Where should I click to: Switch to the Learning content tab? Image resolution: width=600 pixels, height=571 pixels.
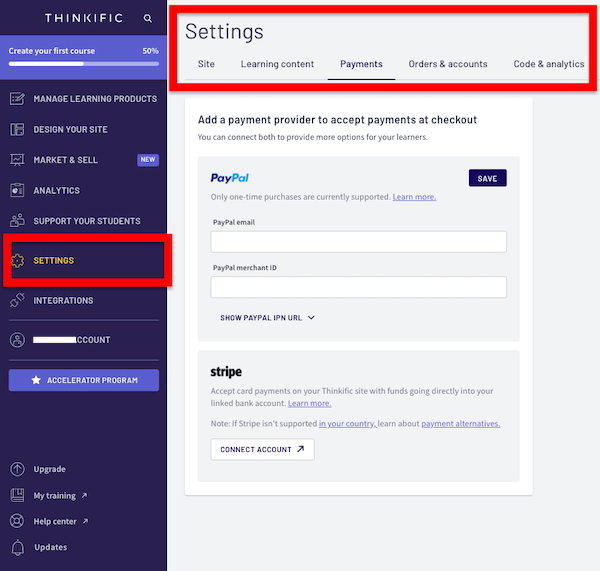[277, 64]
